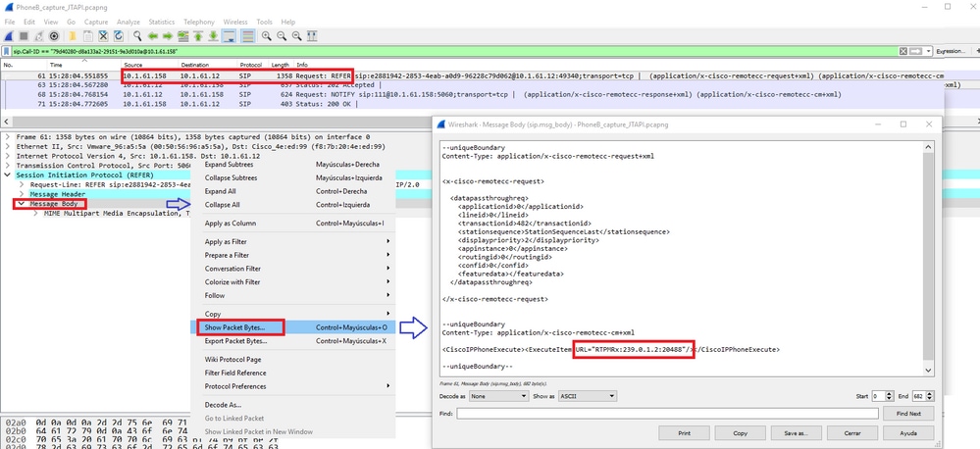980x449 pixels.
Task: Click the display filter bookmark icon
Action: coord(6,51)
